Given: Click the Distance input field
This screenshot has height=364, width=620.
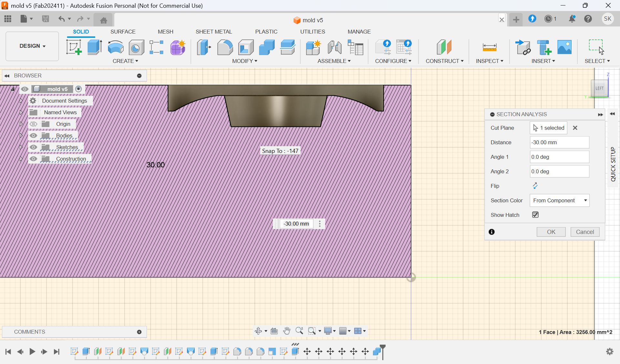Looking at the screenshot, I should pos(559,142).
